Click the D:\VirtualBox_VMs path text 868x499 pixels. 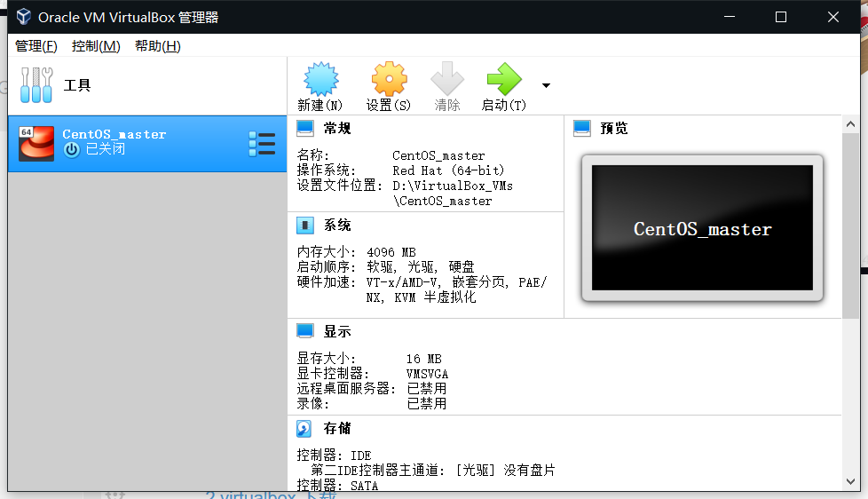(x=453, y=186)
